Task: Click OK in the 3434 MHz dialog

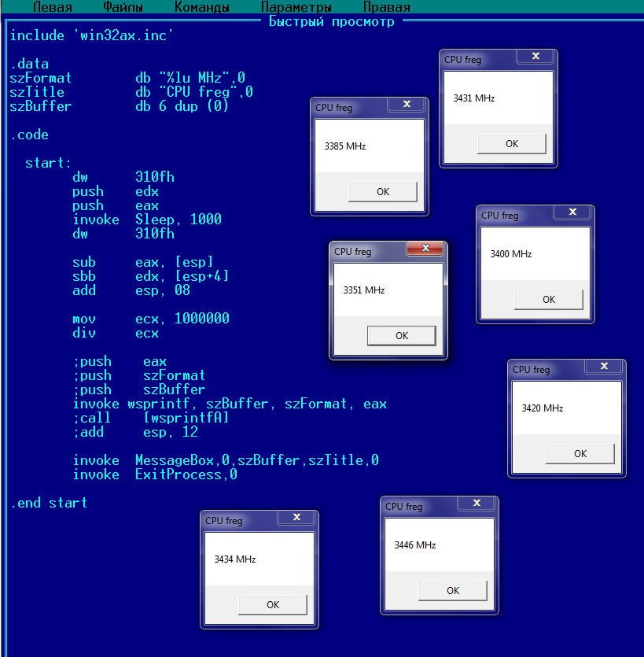Action: point(273,605)
